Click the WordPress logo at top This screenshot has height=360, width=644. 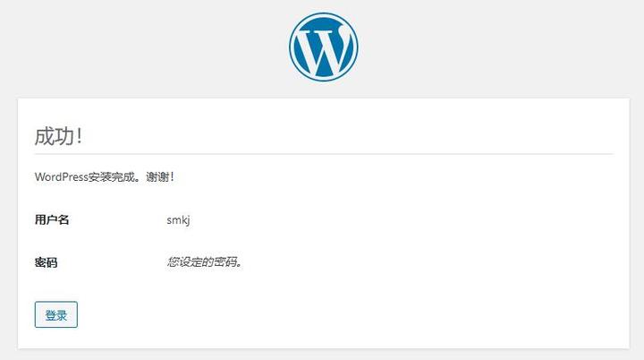point(323,46)
